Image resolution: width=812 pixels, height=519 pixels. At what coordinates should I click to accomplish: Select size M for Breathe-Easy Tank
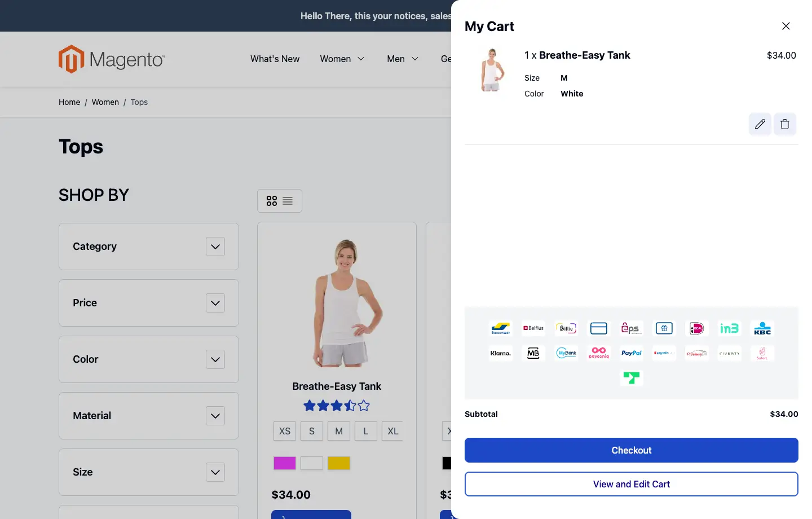click(x=338, y=431)
